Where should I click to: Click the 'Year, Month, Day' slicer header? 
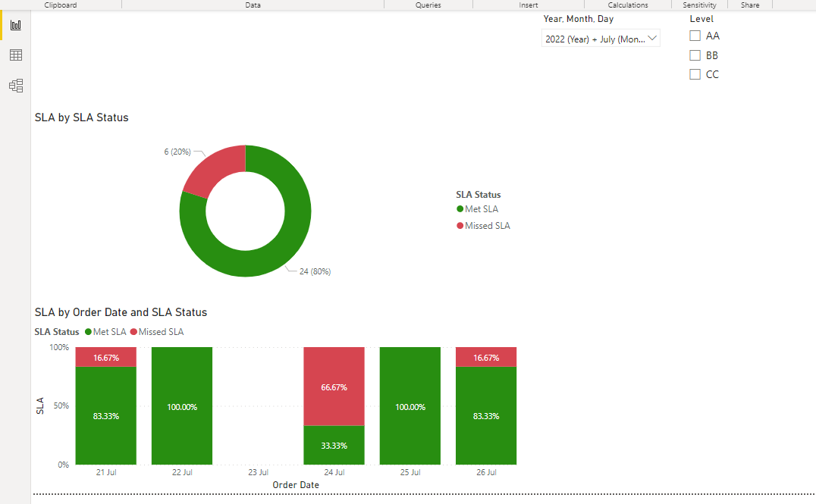coord(578,19)
